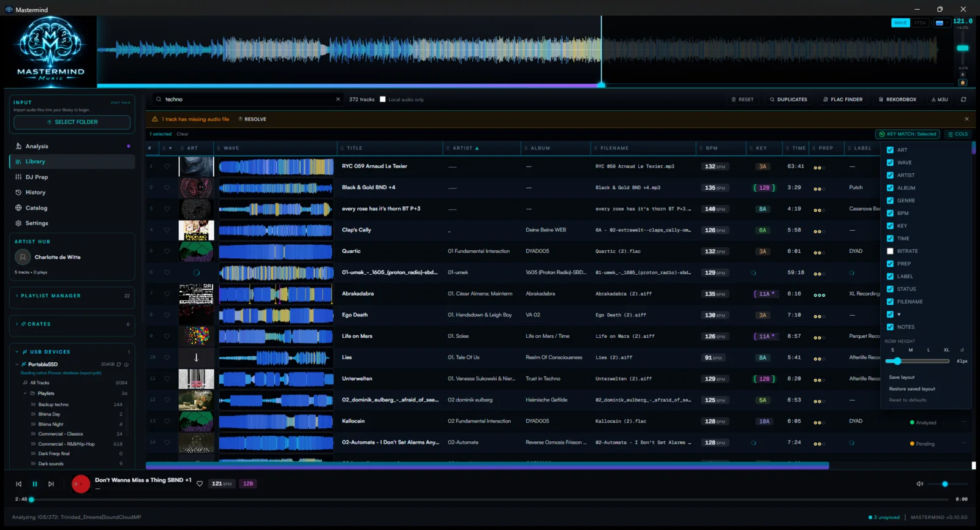Favorite the Lies track heart icon

coord(167,357)
